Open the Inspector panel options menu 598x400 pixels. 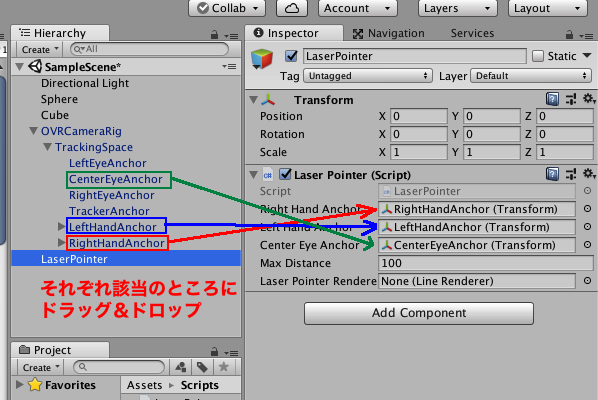[x=586, y=36]
